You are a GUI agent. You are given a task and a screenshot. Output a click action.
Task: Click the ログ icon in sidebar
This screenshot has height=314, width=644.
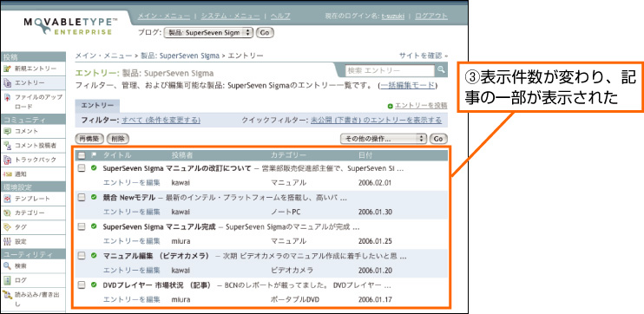(7, 280)
